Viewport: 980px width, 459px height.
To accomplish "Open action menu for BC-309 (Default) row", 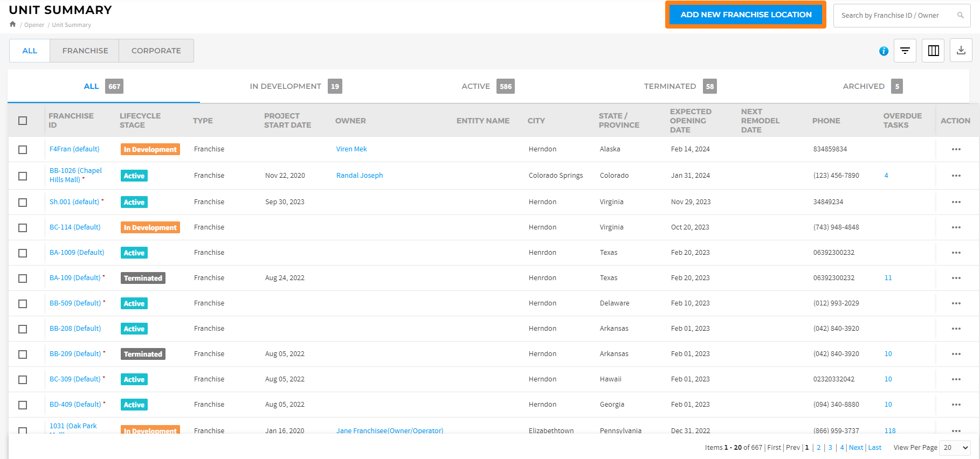I will [956, 379].
